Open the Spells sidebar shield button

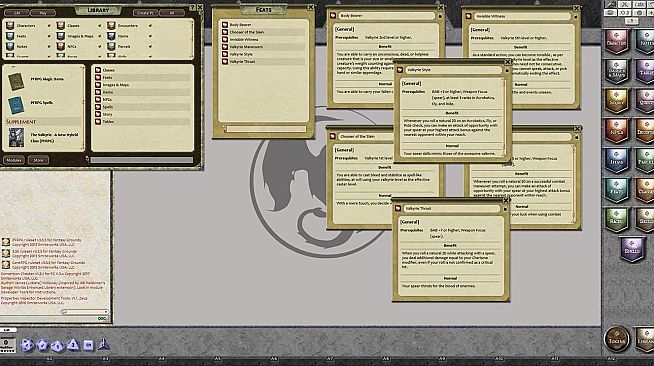point(631,249)
